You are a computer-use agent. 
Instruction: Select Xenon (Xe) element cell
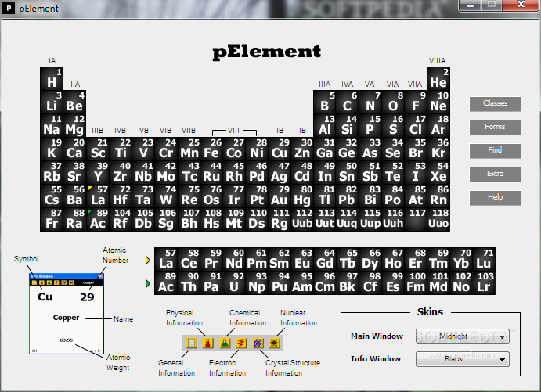coord(438,172)
